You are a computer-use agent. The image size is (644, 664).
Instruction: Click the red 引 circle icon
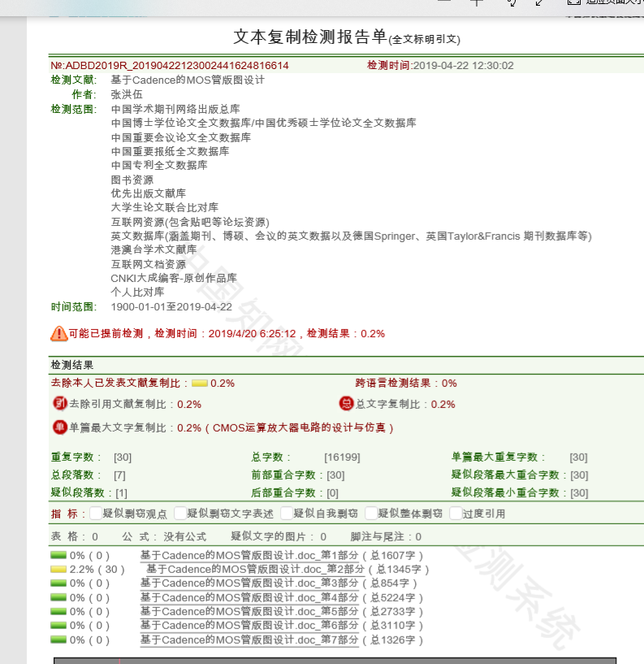point(59,403)
